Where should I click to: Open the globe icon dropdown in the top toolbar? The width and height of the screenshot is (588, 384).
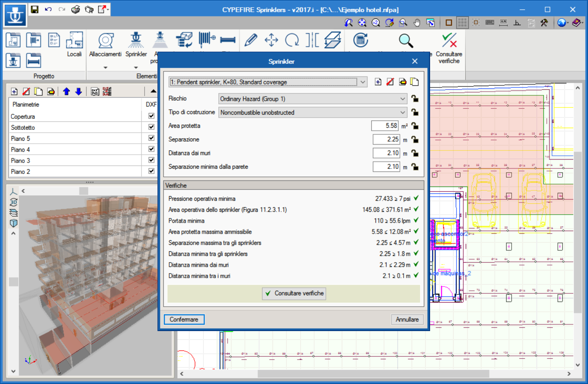tap(568, 23)
